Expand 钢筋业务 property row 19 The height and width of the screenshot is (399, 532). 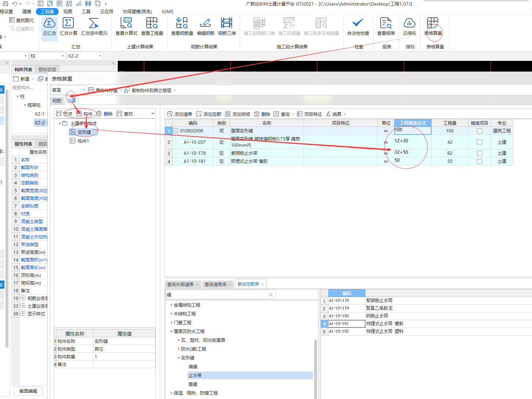(23, 298)
